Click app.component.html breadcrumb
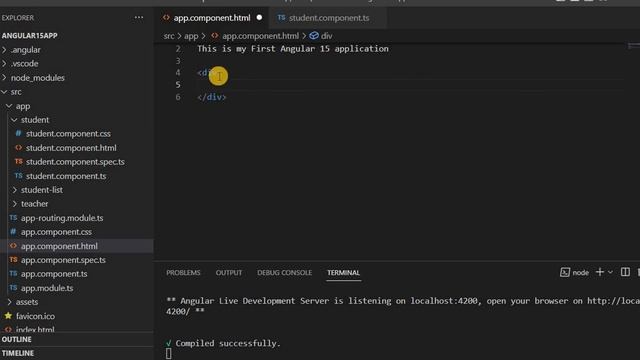This screenshot has height=360, width=640. (260, 36)
